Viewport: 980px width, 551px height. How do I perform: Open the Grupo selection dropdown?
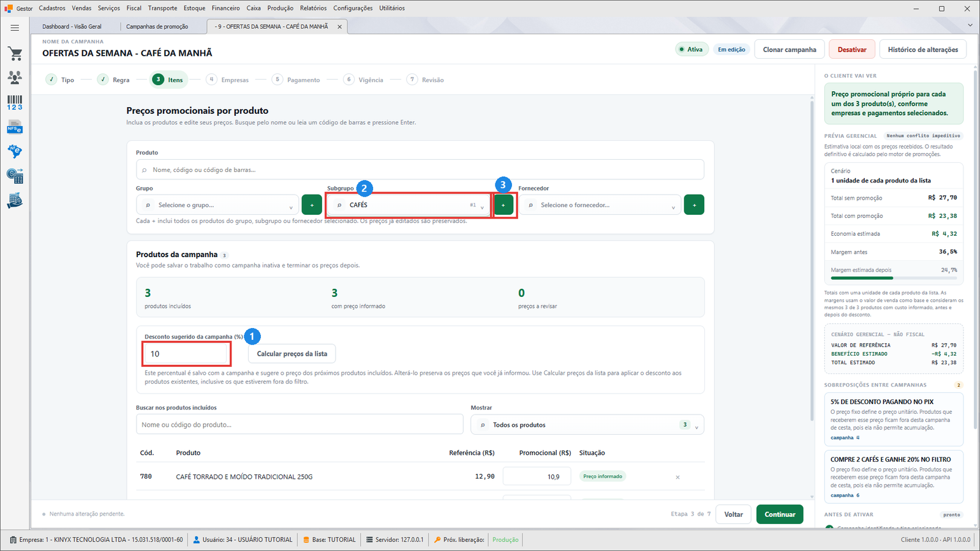tap(217, 205)
